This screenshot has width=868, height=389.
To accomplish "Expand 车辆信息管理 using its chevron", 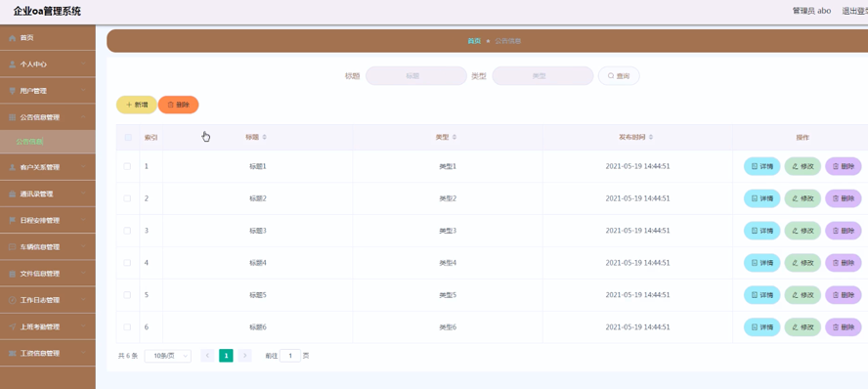I will click(x=84, y=247).
